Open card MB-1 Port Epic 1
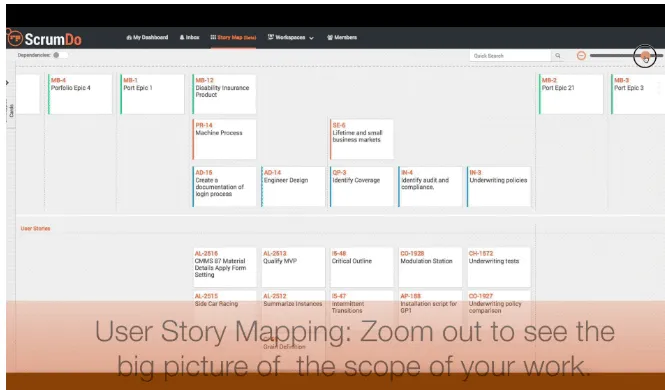Viewport: 665px width, 390px height. click(152, 94)
